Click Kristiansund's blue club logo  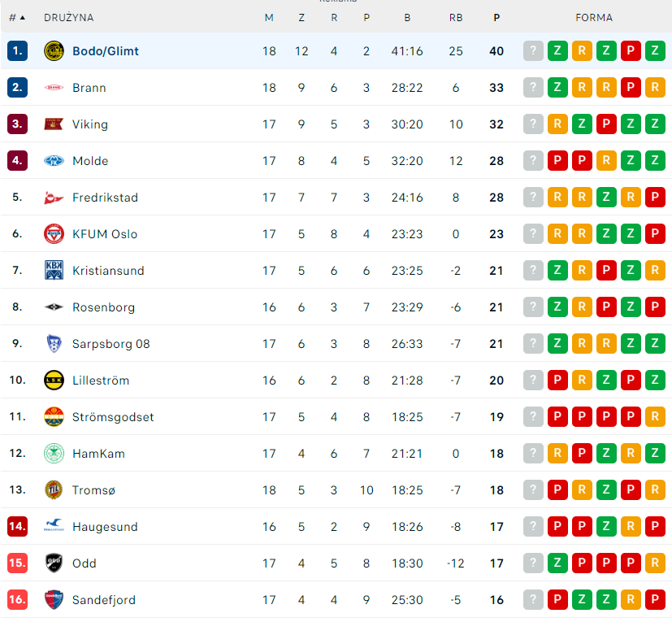[54, 271]
